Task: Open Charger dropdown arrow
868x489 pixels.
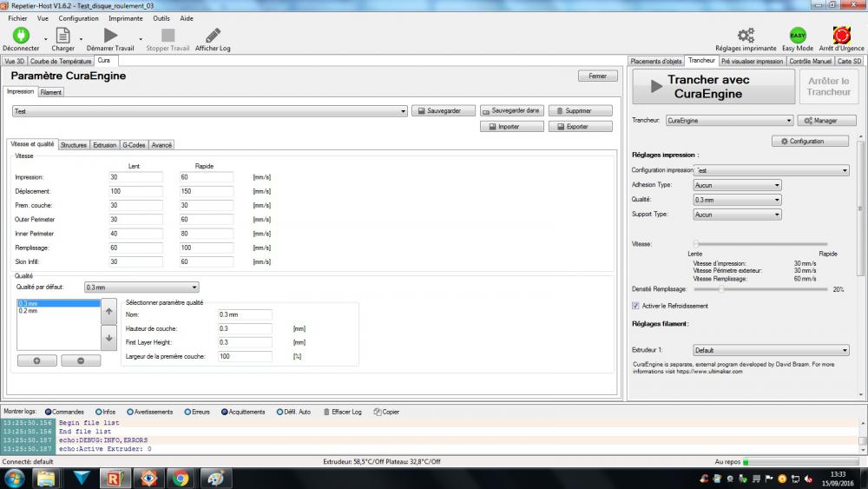Action: point(81,39)
